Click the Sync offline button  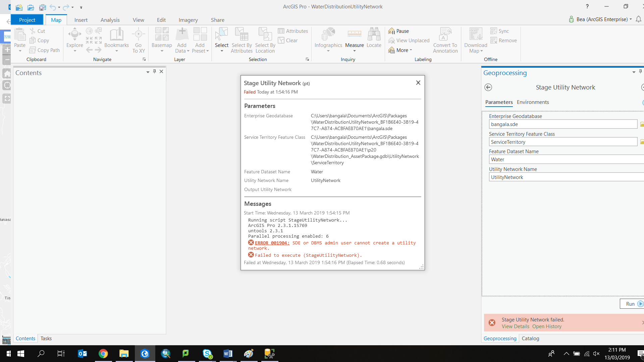499,31
